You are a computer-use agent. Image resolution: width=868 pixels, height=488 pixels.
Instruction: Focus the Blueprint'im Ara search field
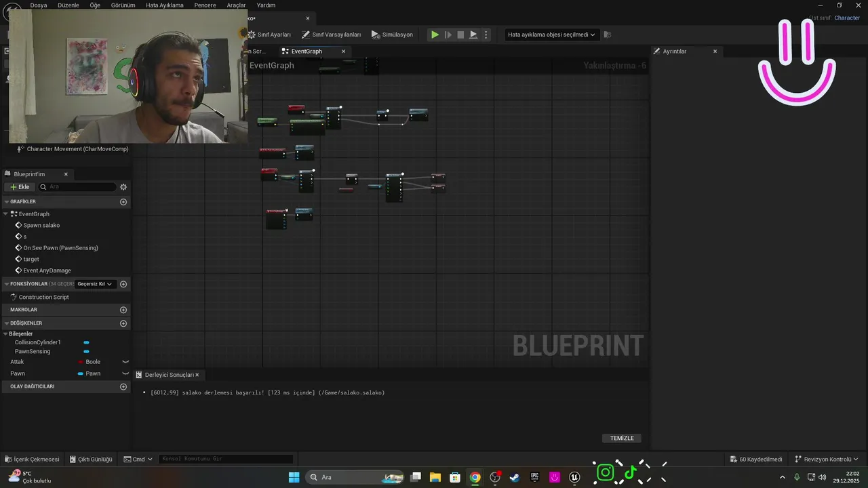click(x=77, y=187)
